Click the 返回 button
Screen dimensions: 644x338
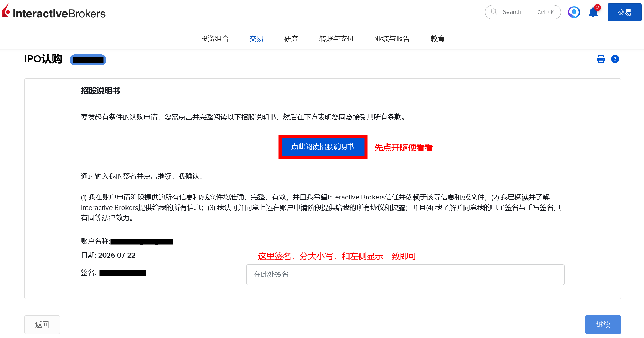(42, 325)
